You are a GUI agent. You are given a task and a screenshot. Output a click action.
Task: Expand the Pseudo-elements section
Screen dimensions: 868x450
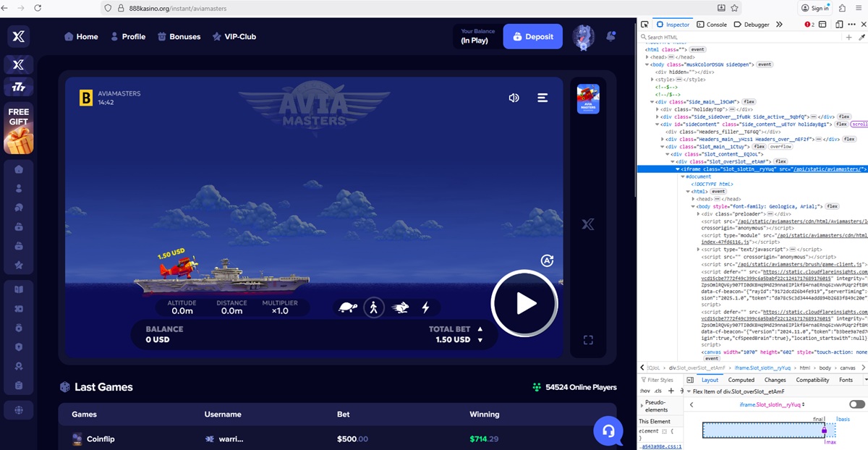pos(643,404)
